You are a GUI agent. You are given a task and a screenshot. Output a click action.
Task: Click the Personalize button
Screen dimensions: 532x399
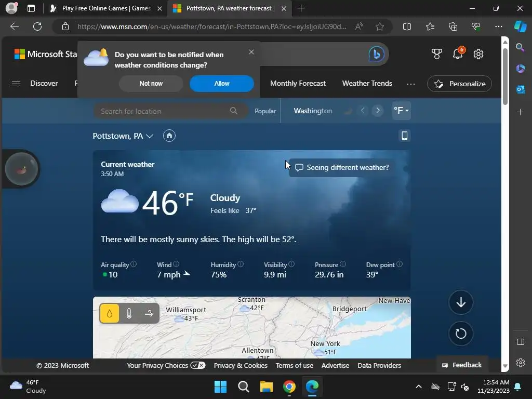pyautogui.click(x=459, y=84)
